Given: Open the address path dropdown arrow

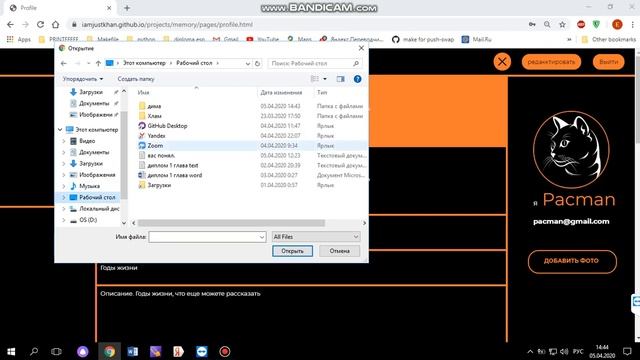Looking at the screenshot, I should coord(247,64).
